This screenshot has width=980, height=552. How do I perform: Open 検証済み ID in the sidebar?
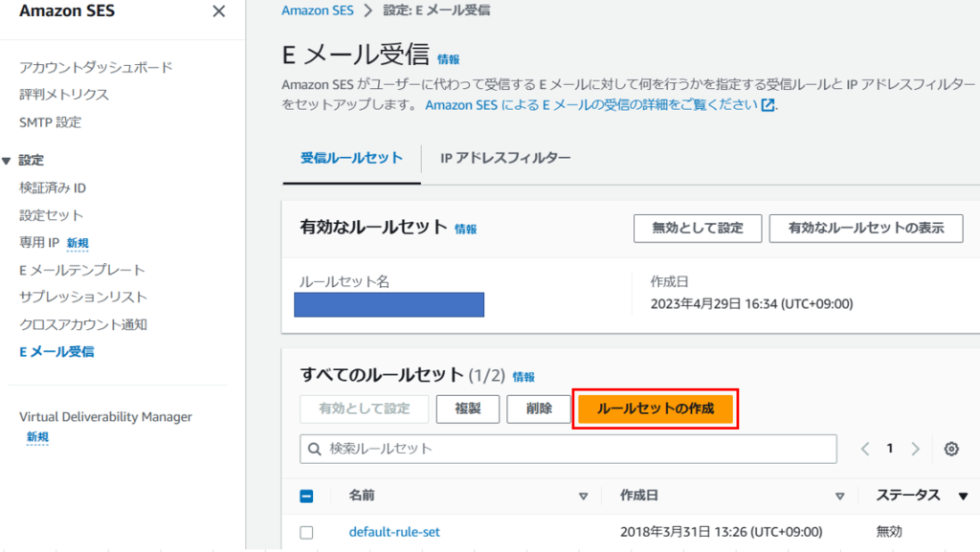53,188
